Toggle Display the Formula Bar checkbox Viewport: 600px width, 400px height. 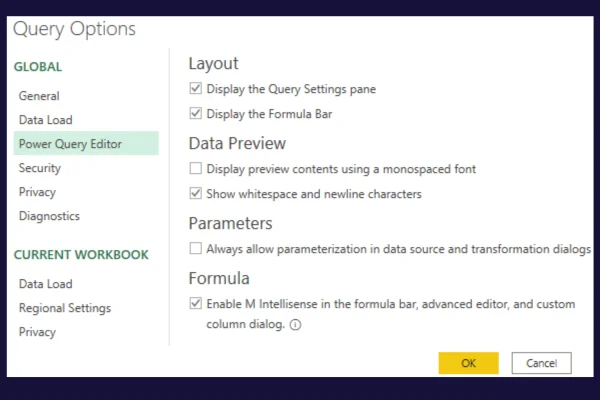[196, 113]
